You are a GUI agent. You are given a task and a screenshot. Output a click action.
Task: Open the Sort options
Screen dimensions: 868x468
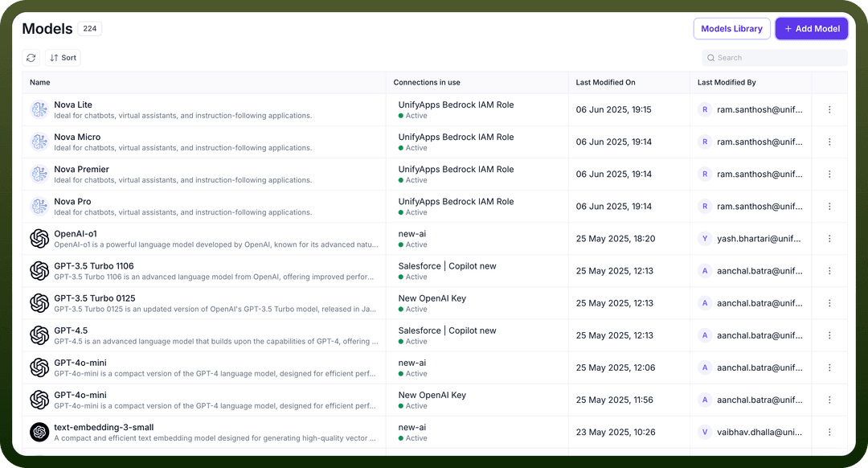63,58
